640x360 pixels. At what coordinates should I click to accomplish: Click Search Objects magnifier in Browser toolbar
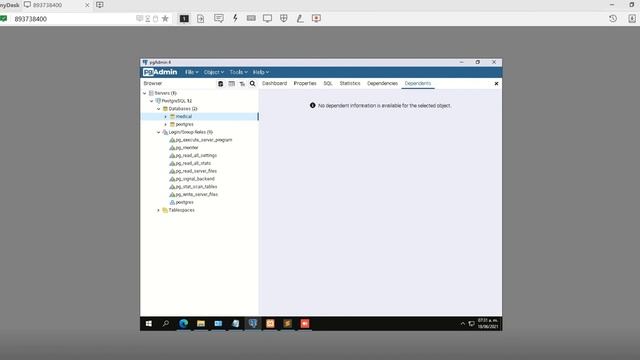click(253, 84)
